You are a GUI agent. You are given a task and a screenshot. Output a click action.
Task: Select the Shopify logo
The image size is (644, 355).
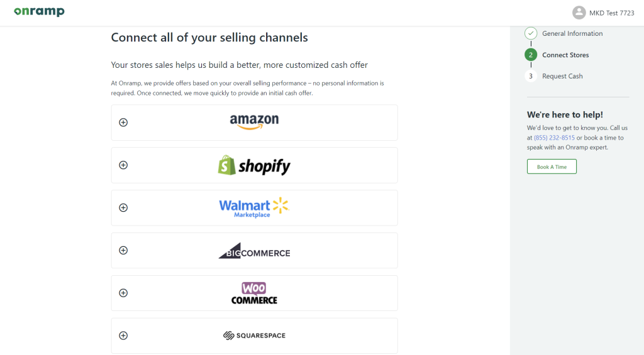(254, 165)
